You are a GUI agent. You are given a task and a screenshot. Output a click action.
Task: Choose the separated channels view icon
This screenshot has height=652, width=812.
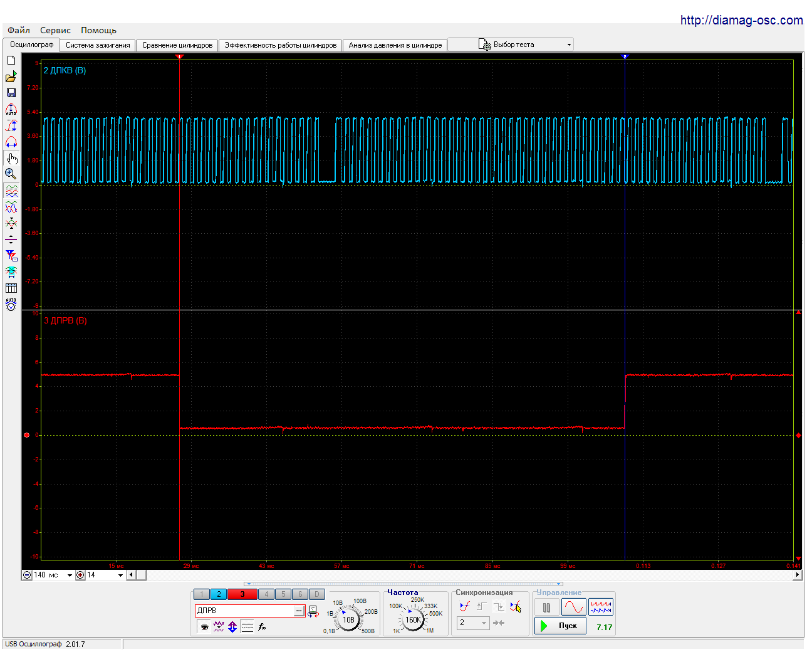click(11, 191)
